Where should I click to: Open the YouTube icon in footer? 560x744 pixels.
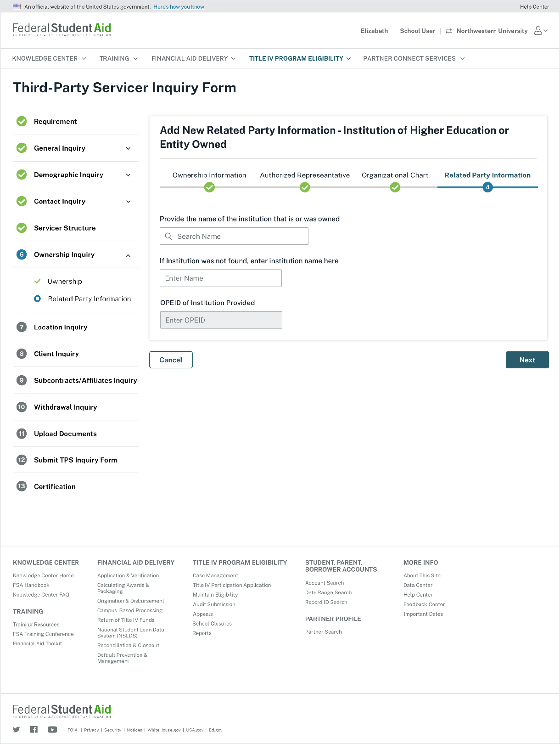point(52,730)
